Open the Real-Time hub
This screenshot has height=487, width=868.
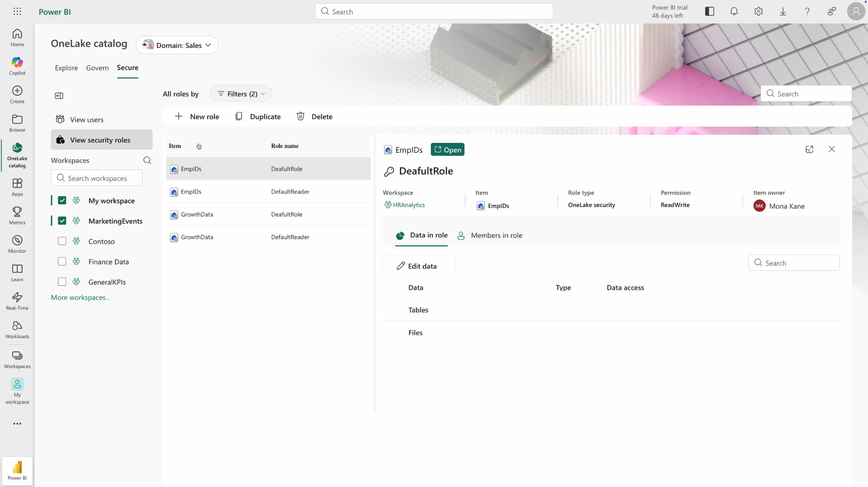click(x=17, y=300)
